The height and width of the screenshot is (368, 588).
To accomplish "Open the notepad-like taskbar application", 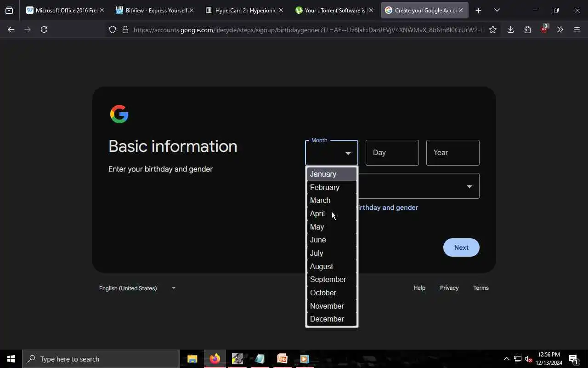I will (x=260, y=359).
